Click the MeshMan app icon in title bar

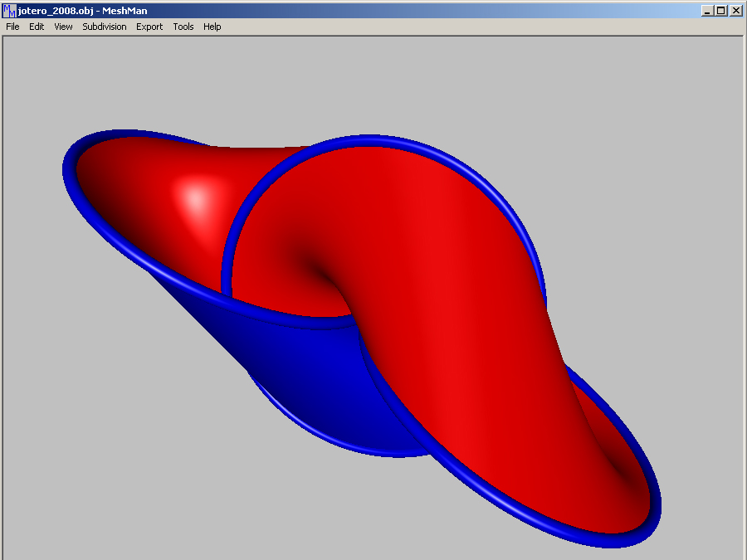click(9, 11)
